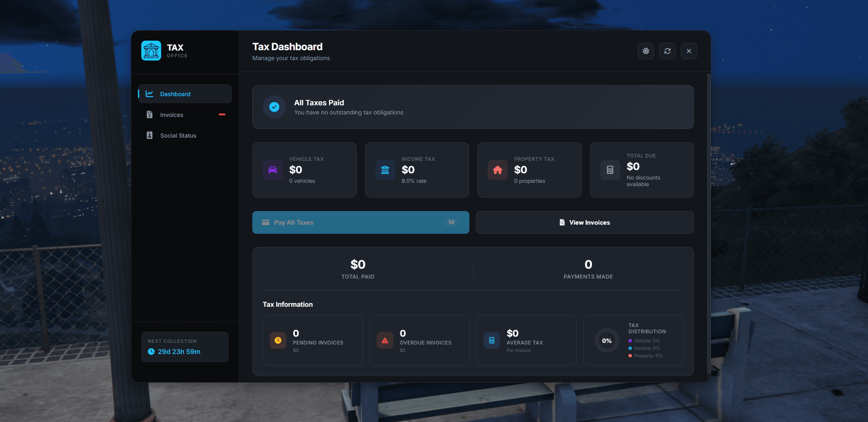Click the All Taxes Paid checkmark icon
The height and width of the screenshot is (422, 868).
click(274, 107)
